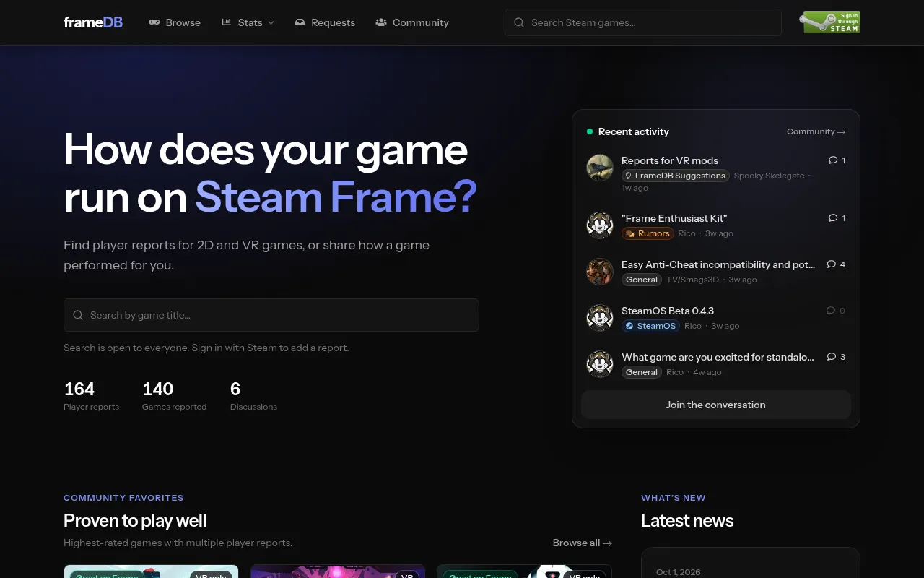Click the magnifier icon in game title search

[x=78, y=315]
